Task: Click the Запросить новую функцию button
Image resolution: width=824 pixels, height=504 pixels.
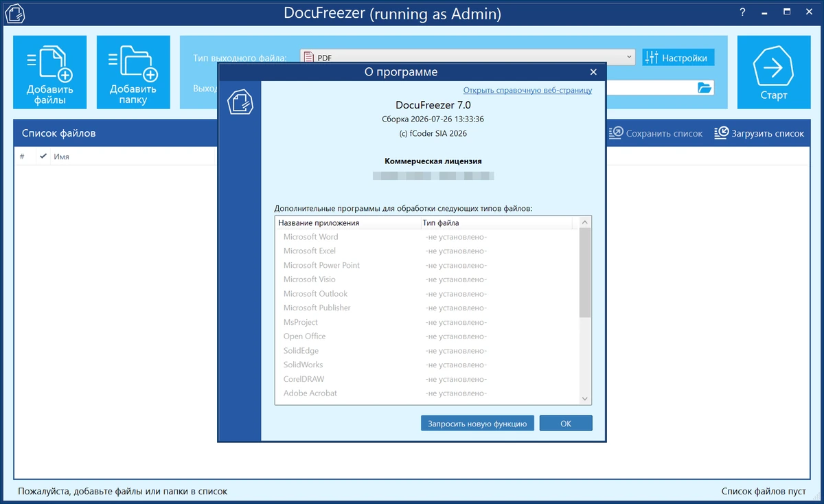Action: 477,424
